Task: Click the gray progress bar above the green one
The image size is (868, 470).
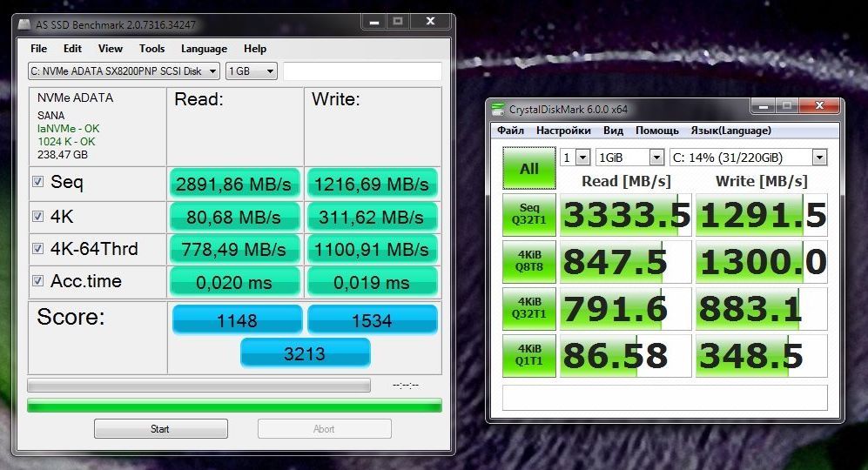Action: tap(198, 385)
